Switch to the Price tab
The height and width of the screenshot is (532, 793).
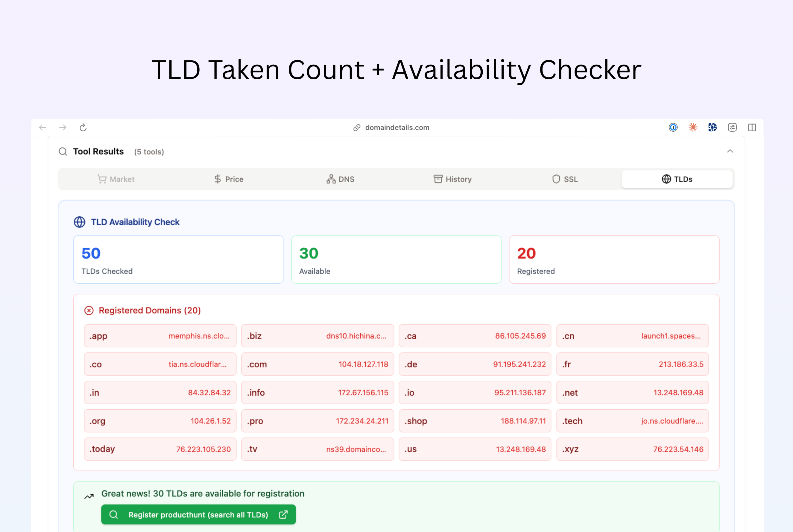[x=229, y=179]
